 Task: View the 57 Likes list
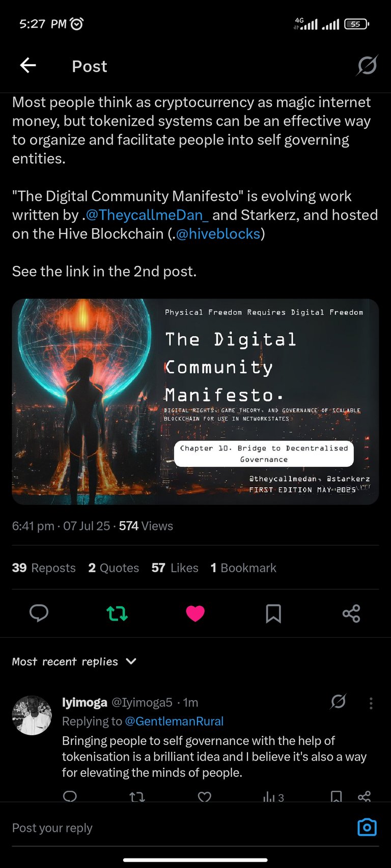tap(175, 567)
